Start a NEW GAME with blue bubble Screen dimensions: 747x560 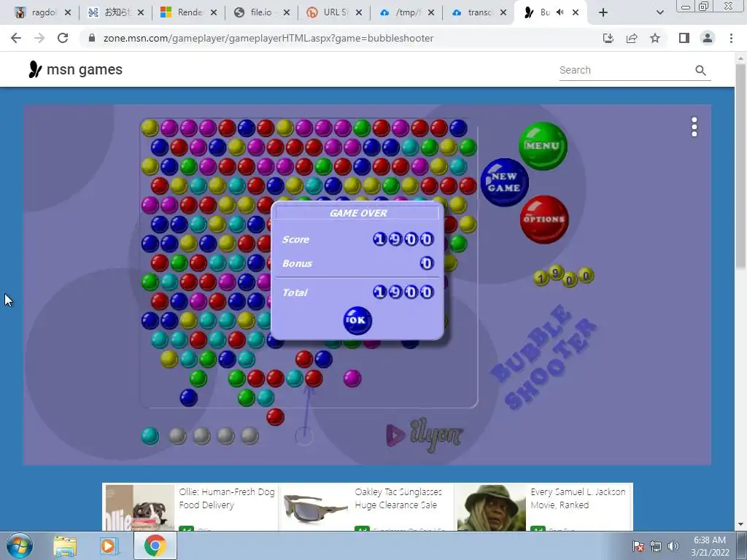tap(505, 182)
